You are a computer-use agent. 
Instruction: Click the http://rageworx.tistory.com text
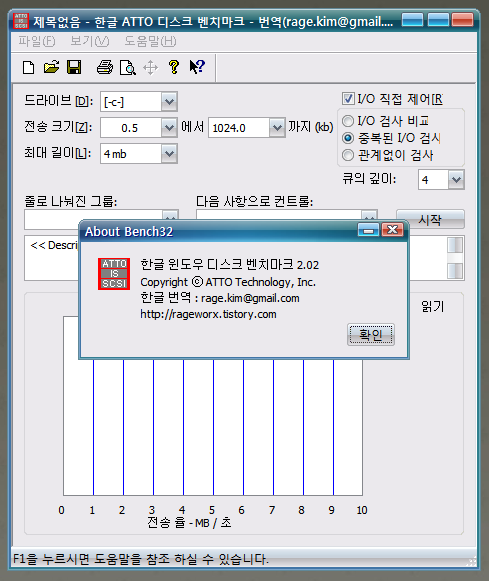[x=208, y=314]
